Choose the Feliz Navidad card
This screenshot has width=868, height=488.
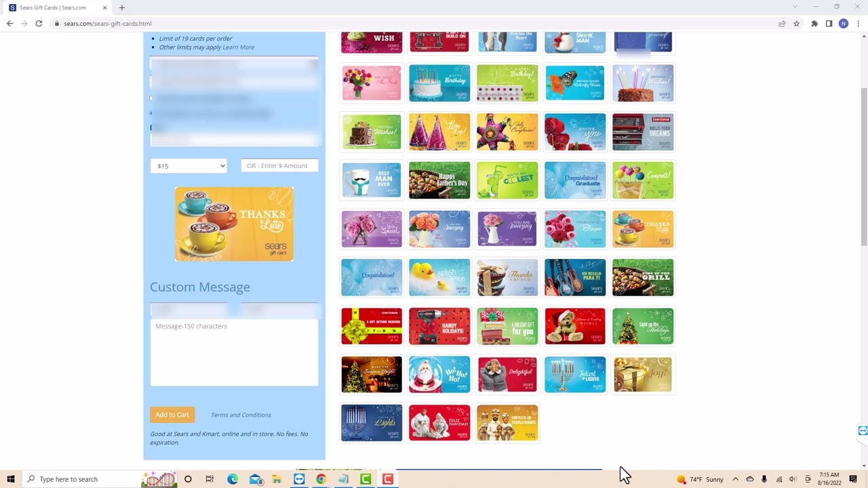pos(439,423)
